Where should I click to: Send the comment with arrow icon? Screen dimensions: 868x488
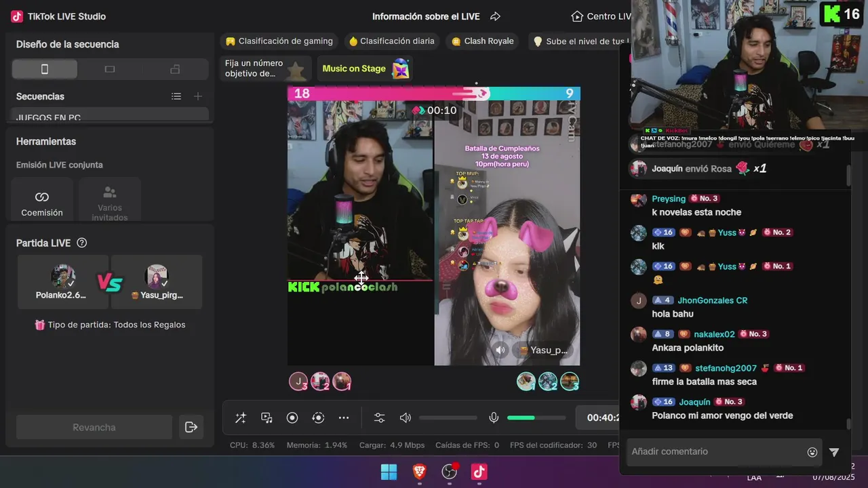point(834,452)
